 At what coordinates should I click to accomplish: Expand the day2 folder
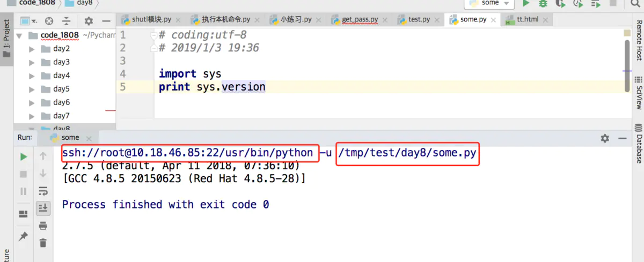[32, 49]
